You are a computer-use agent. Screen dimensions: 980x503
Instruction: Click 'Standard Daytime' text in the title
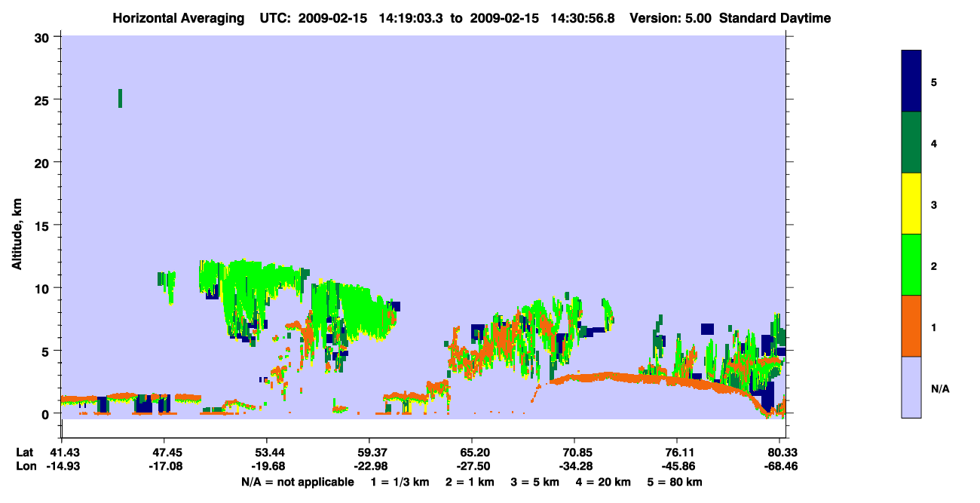[775, 18]
